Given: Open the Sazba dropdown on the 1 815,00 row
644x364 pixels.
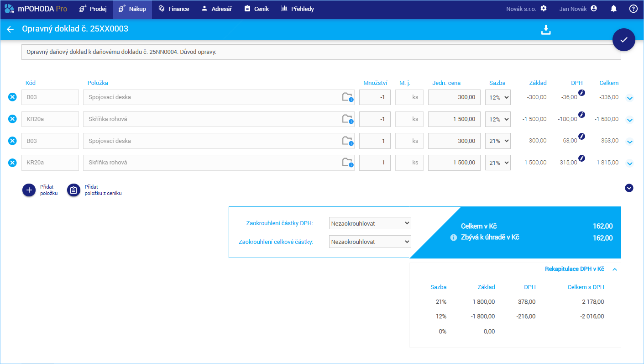Looking at the screenshot, I should pos(498,163).
